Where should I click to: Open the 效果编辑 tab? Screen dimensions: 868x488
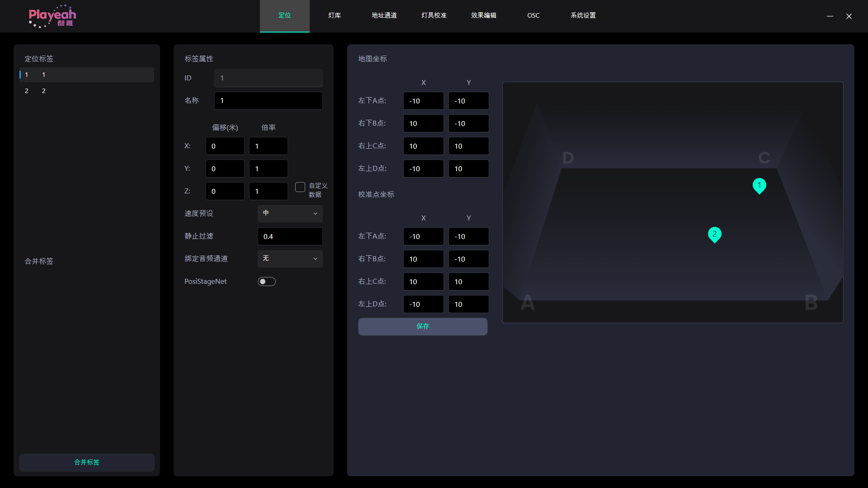(483, 15)
